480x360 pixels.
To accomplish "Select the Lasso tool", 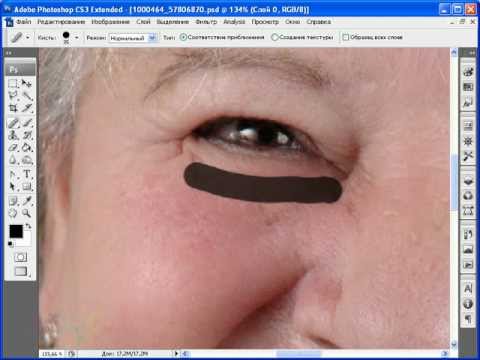I will [x=13, y=96].
